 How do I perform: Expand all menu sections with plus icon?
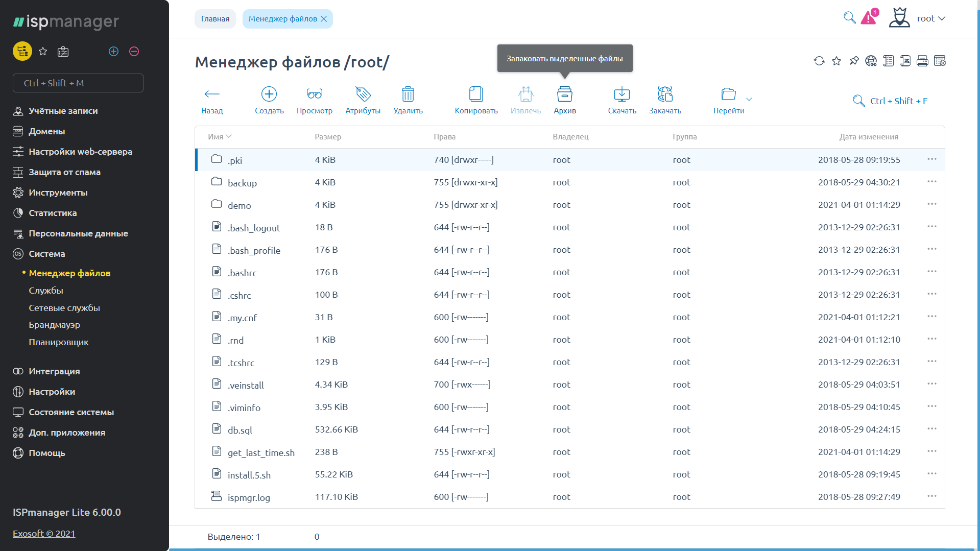pyautogui.click(x=114, y=52)
